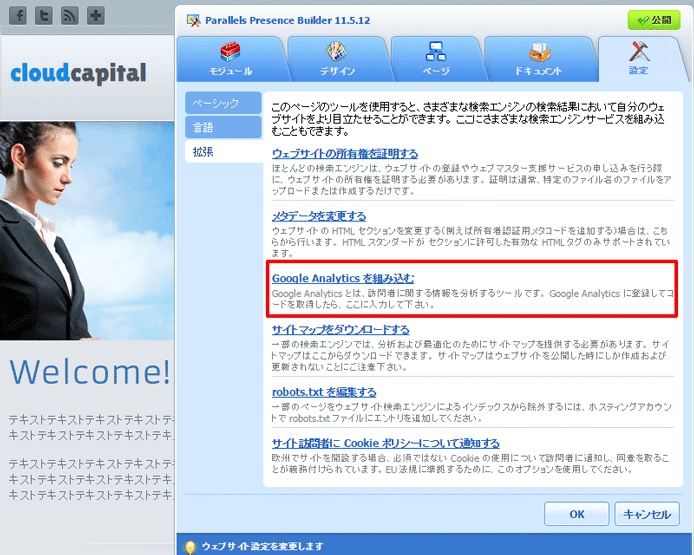694x555 pixels.
Task: Open the メタデータを変更する link
Action: [x=318, y=216]
